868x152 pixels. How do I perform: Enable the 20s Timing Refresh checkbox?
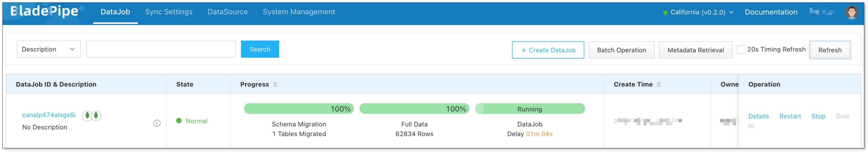(741, 49)
